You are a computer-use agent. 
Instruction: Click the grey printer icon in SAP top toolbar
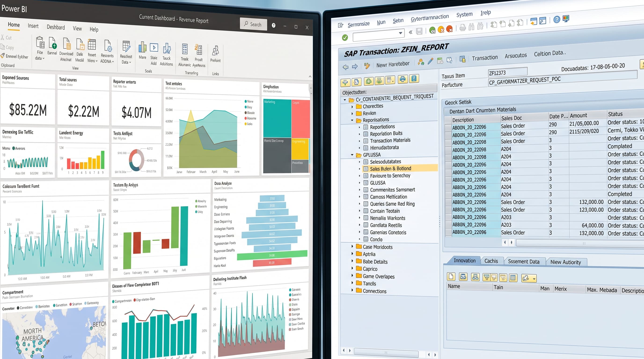coord(463,27)
